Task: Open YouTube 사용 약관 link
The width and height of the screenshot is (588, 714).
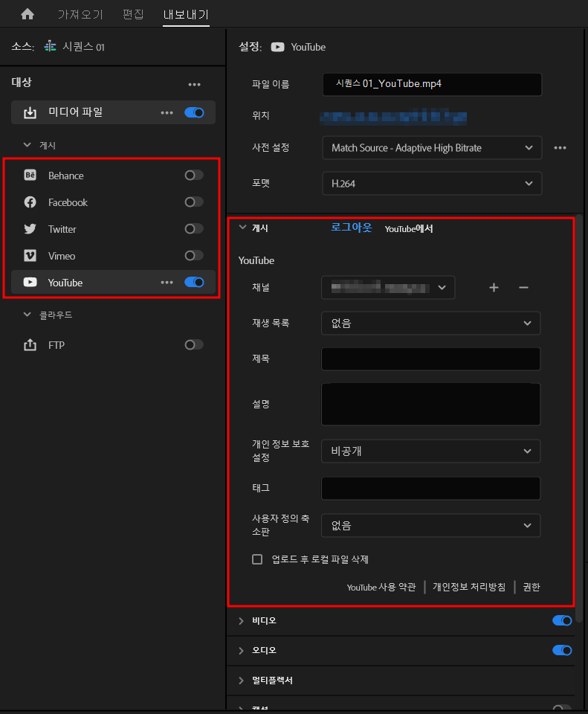Action: pos(381,587)
